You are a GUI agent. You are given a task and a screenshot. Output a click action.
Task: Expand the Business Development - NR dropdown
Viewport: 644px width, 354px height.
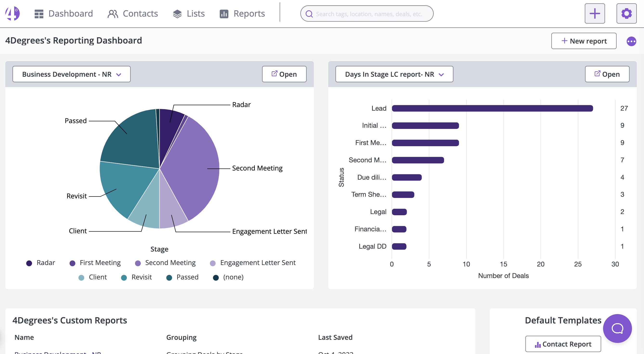[71, 74]
